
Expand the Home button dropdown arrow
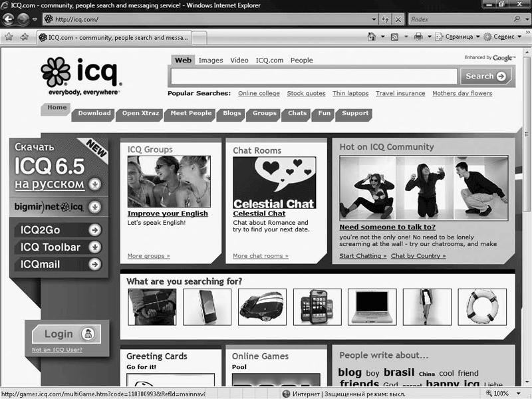[383, 37]
